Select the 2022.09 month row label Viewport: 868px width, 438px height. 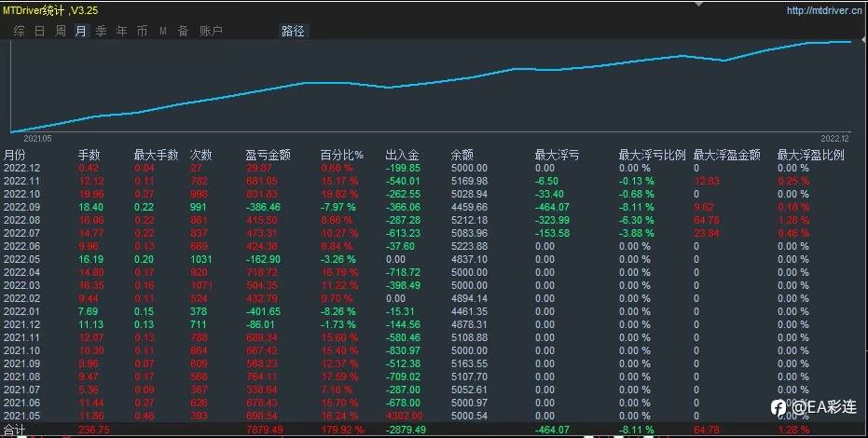coord(22,207)
